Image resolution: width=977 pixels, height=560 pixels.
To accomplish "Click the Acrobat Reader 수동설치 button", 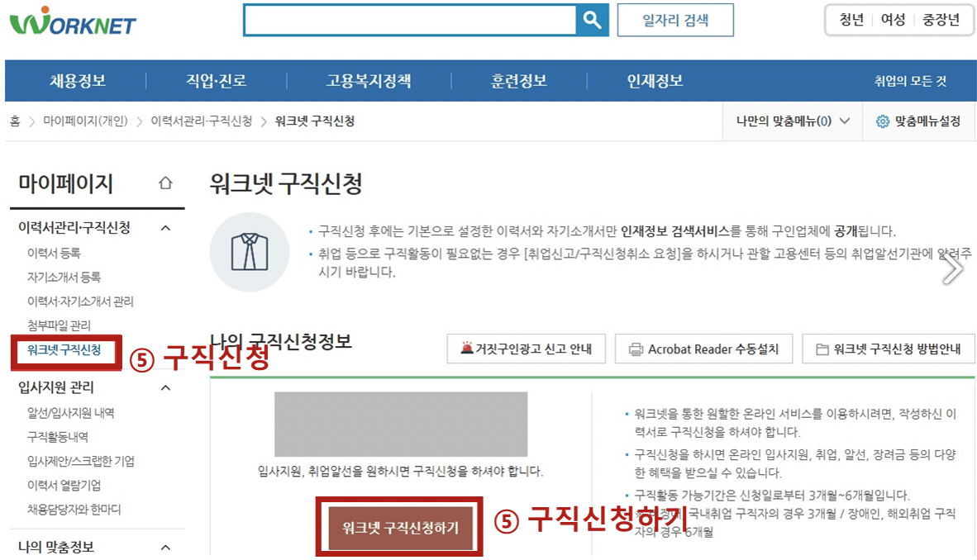I will 703,349.
